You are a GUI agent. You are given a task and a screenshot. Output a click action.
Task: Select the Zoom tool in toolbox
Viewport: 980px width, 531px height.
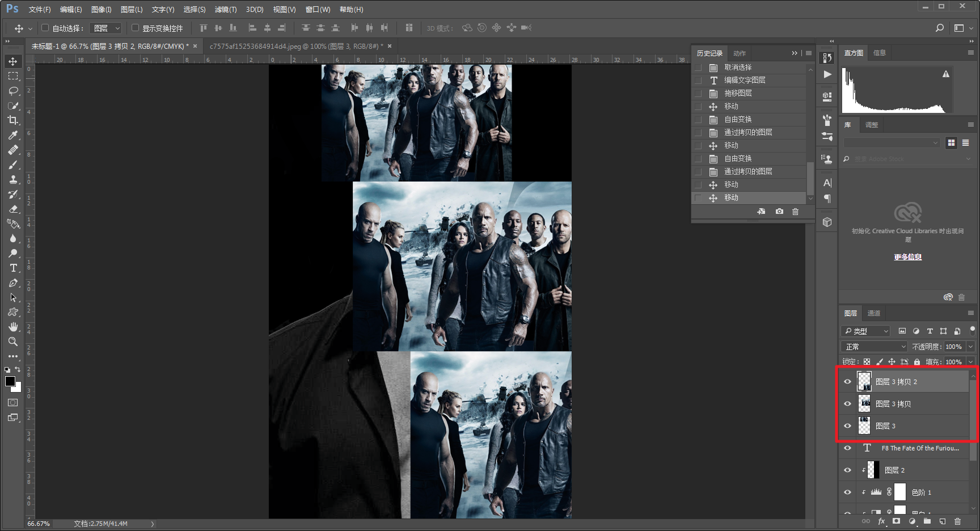13,342
